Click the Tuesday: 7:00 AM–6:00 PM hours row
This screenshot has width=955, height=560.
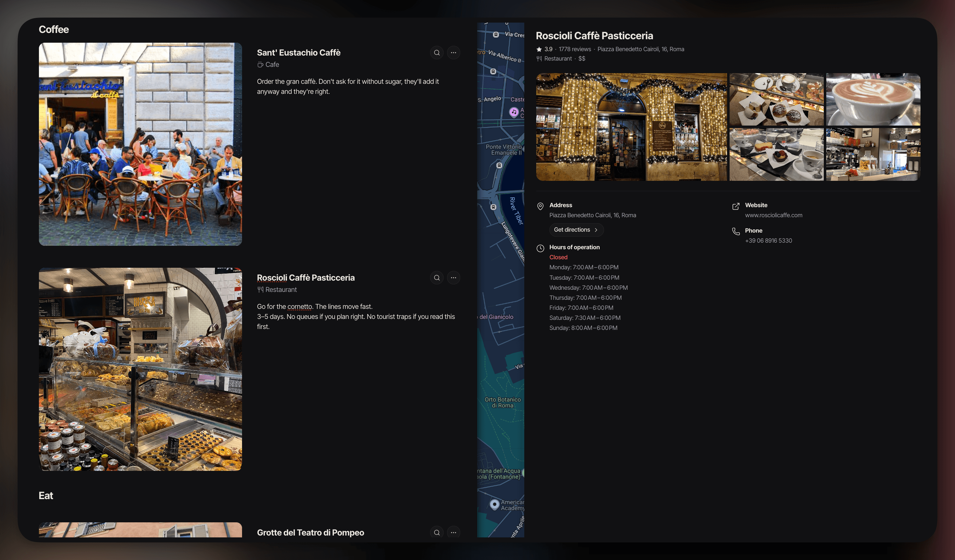(584, 278)
